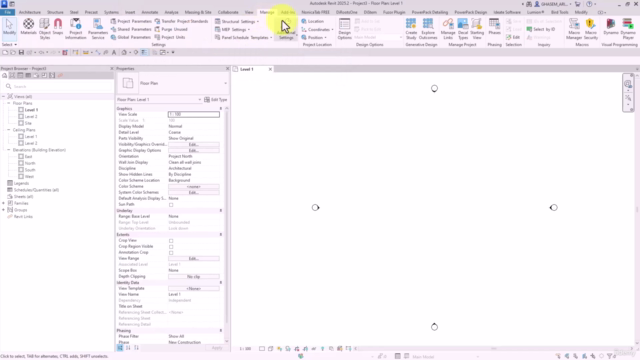Open Parameters Service

98,28
